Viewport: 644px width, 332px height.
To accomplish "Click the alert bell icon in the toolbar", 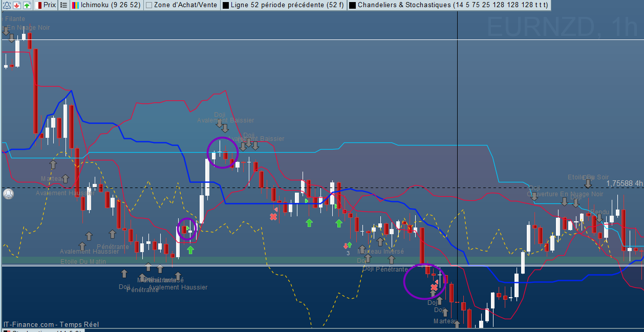I will pyautogui.click(x=7, y=5).
